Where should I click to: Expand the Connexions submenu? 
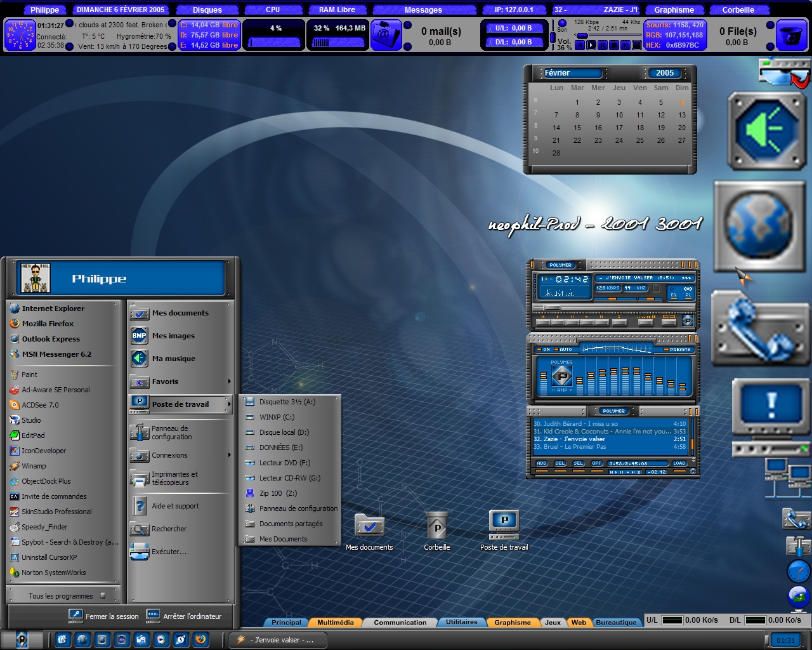pos(181,455)
